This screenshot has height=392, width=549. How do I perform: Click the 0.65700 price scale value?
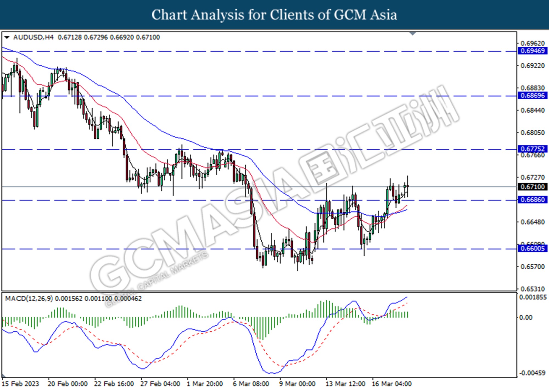533,267
